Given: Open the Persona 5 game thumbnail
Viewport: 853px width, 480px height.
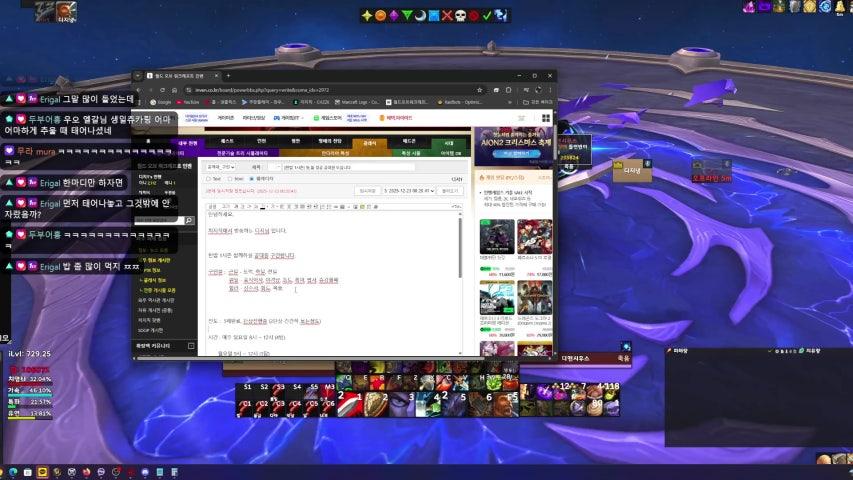Looking at the screenshot, I should click(534, 237).
